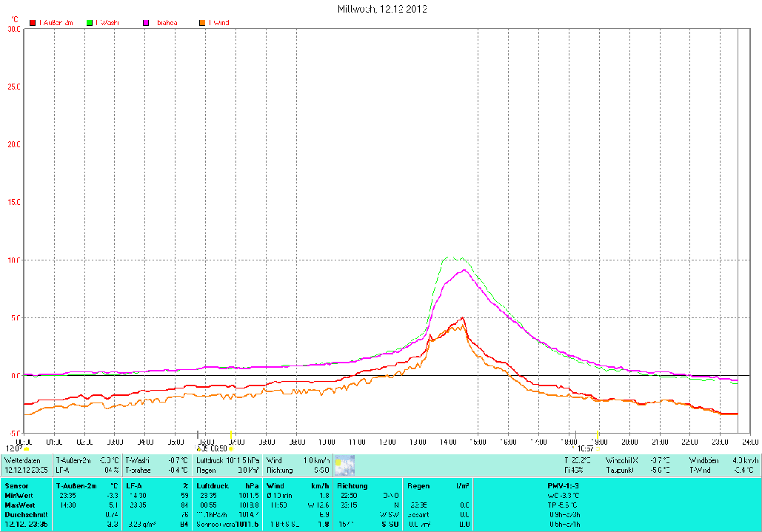
Task: Select the Luftdruck hPa column header
Action: tap(227, 486)
